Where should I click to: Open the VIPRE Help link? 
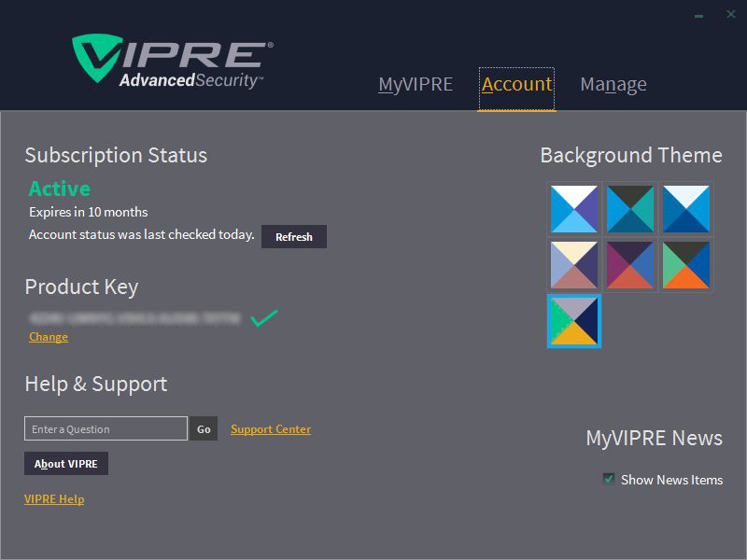pos(54,499)
